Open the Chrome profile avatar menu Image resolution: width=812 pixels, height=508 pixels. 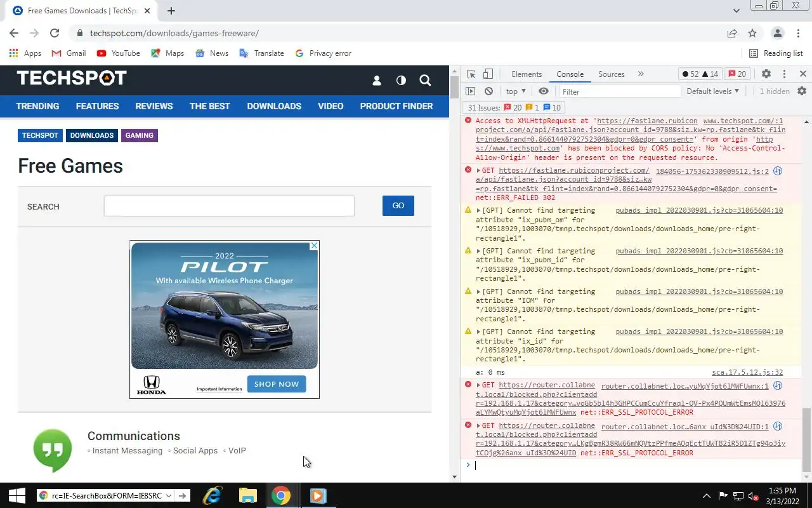coord(777,33)
